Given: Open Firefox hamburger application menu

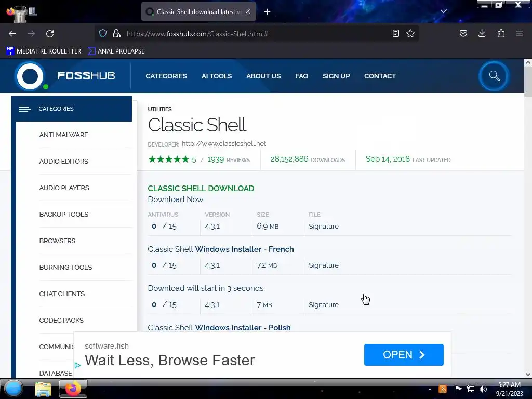Looking at the screenshot, I should tap(520, 33).
